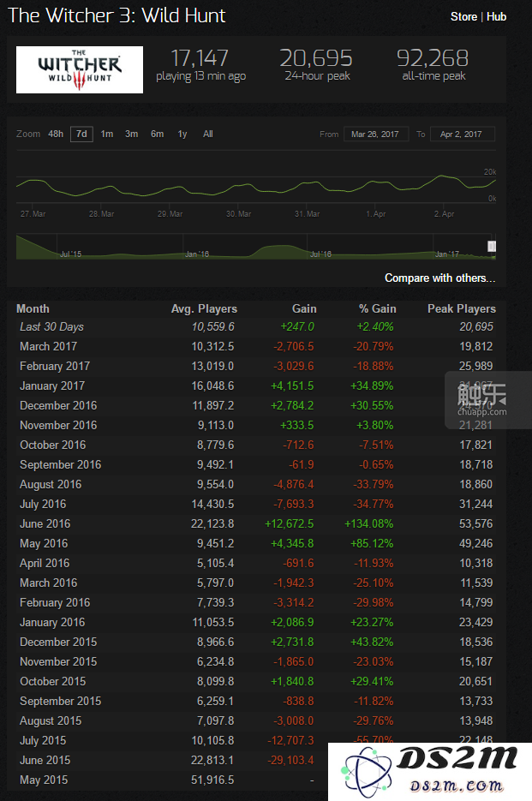This screenshot has width=532, height=801.
Task: Select the September 2015 row label
Action: pyautogui.click(x=60, y=702)
